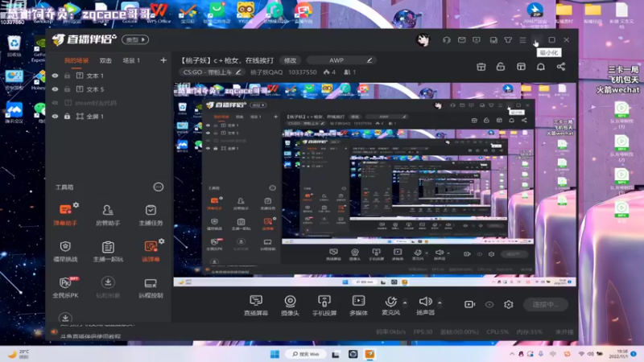Open the shield-icon challenge tool
Screen dimensions: 644x362
click(65, 251)
